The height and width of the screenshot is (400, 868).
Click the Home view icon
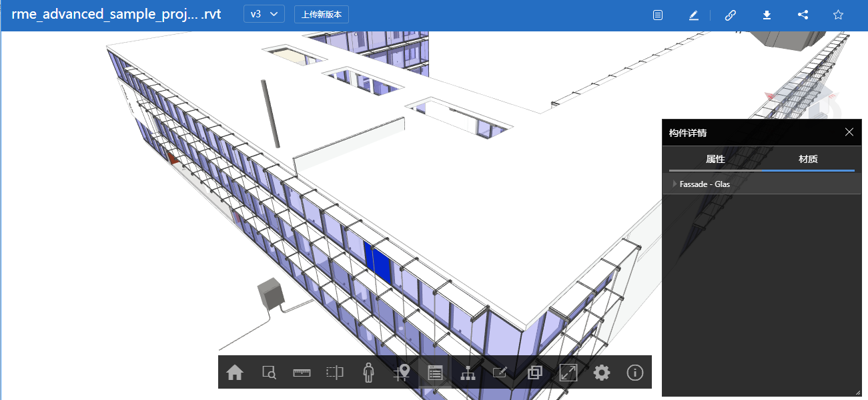pyautogui.click(x=235, y=373)
